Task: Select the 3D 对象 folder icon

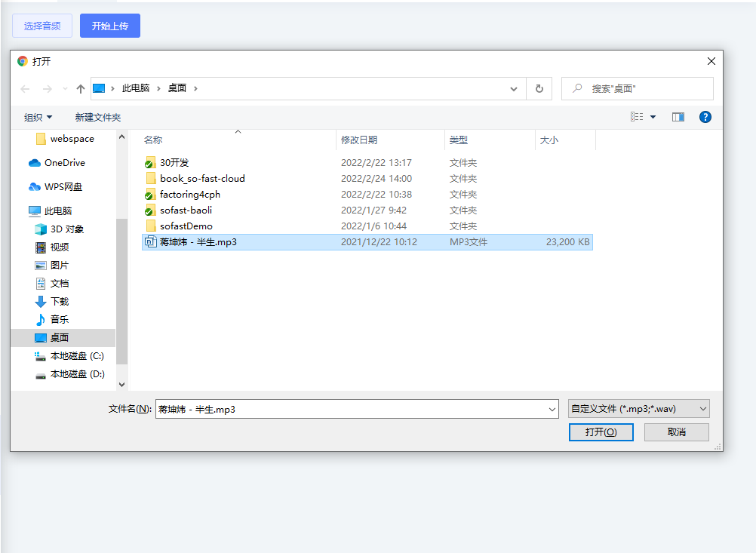Action: (41, 229)
